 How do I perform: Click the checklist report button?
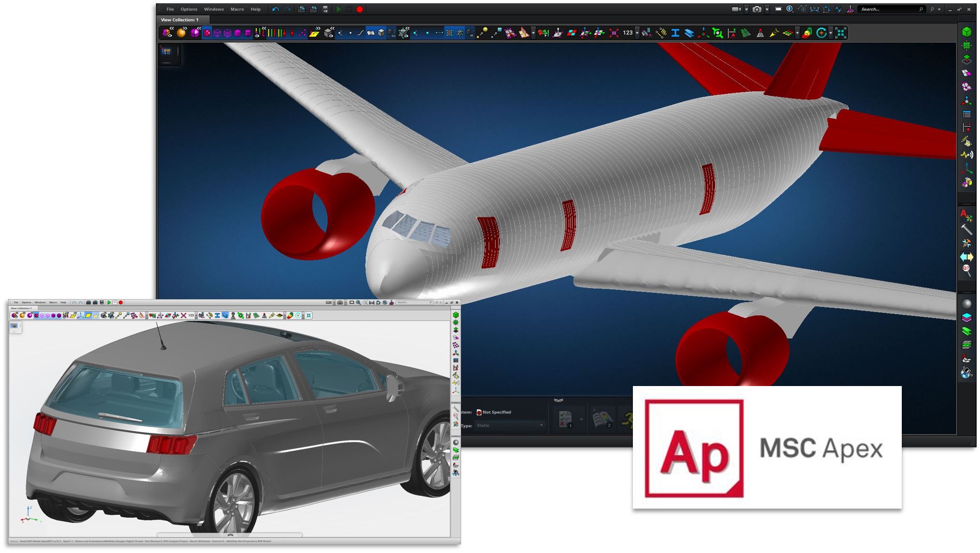pos(565,419)
